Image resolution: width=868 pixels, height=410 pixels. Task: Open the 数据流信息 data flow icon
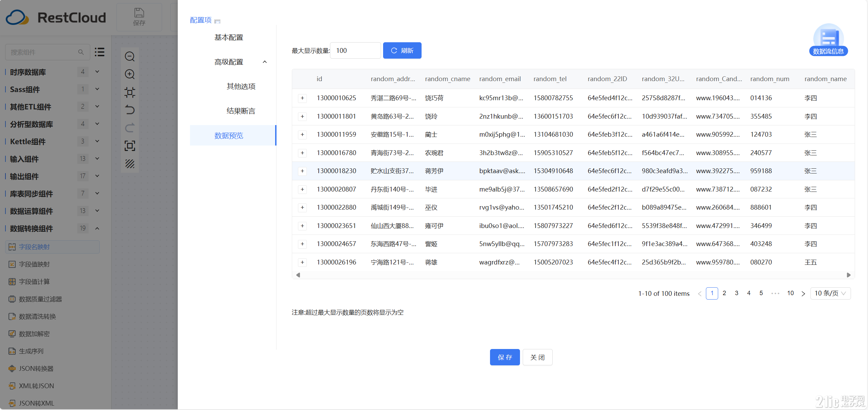click(x=828, y=40)
